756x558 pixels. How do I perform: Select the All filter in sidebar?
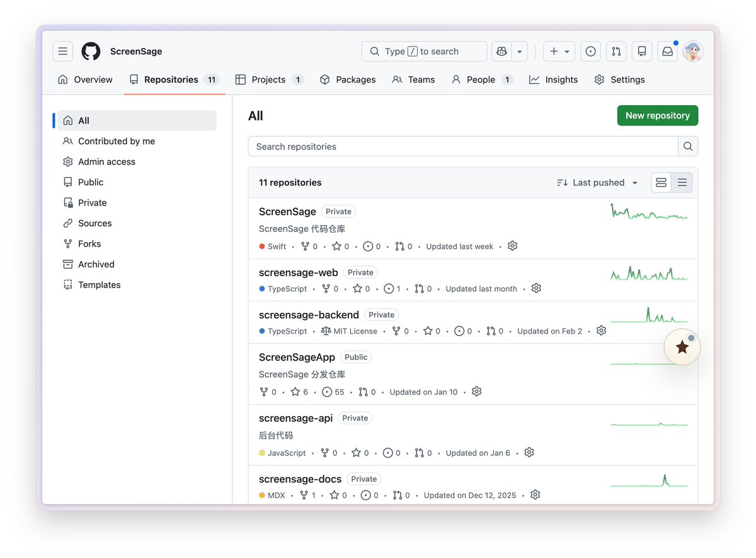(137, 120)
